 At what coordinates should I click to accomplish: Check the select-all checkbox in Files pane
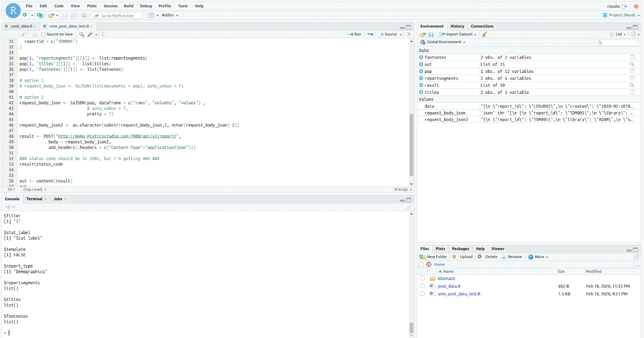[x=421, y=265]
